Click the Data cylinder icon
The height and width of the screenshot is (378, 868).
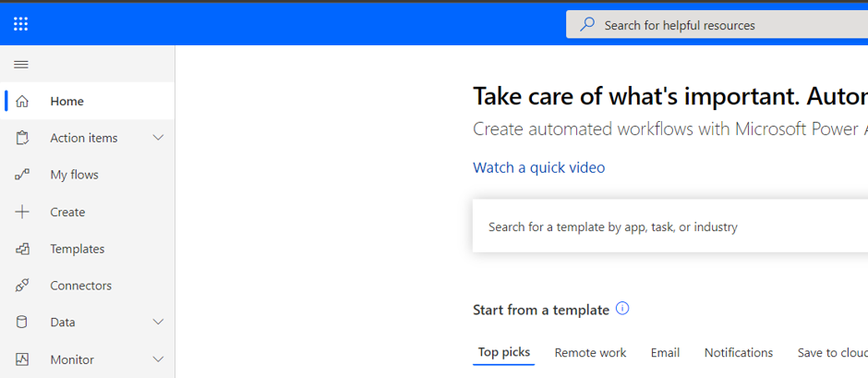pyautogui.click(x=21, y=323)
